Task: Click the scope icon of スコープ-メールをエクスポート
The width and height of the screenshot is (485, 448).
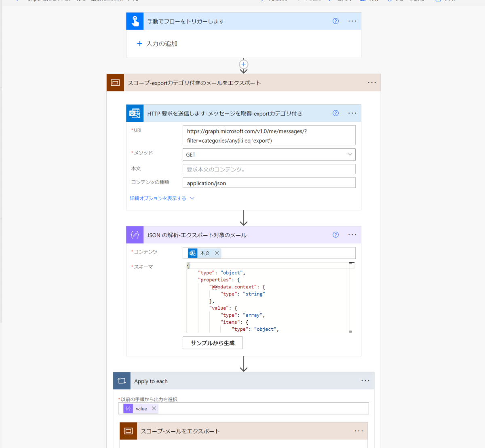Action: [x=128, y=431]
